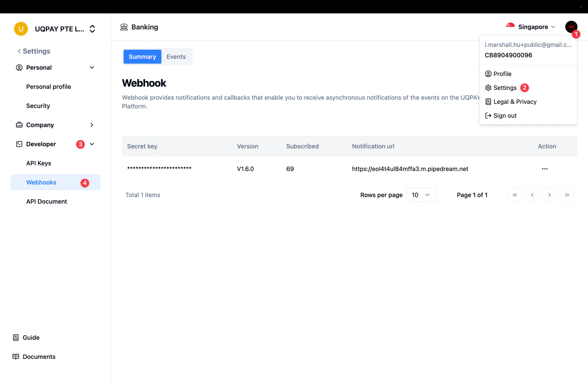Open the Banking section via the bank icon
The image size is (588, 382).
[x=124, y=27]
